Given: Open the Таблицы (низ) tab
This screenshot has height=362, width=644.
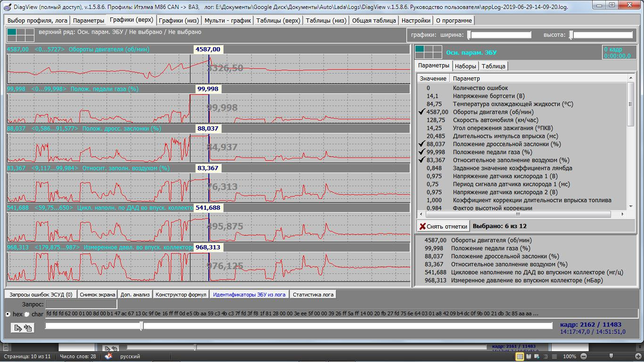Looking at the screenshot, I should 326,21.
